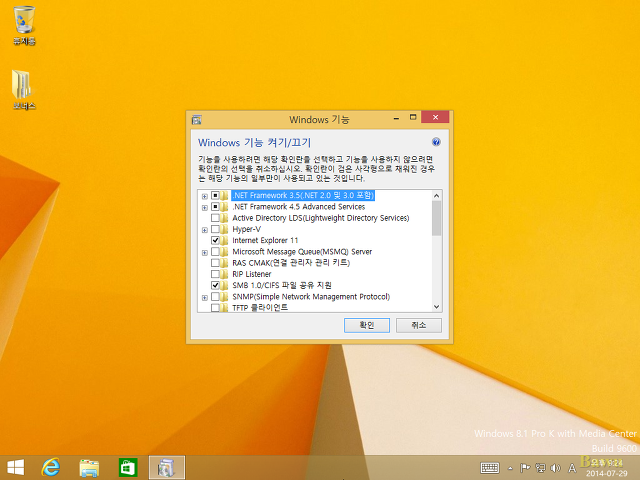Viewport: 640px width, 480px height.
Task: Minimize the Windows Features dialog
Action: click(x=396, y=118)
